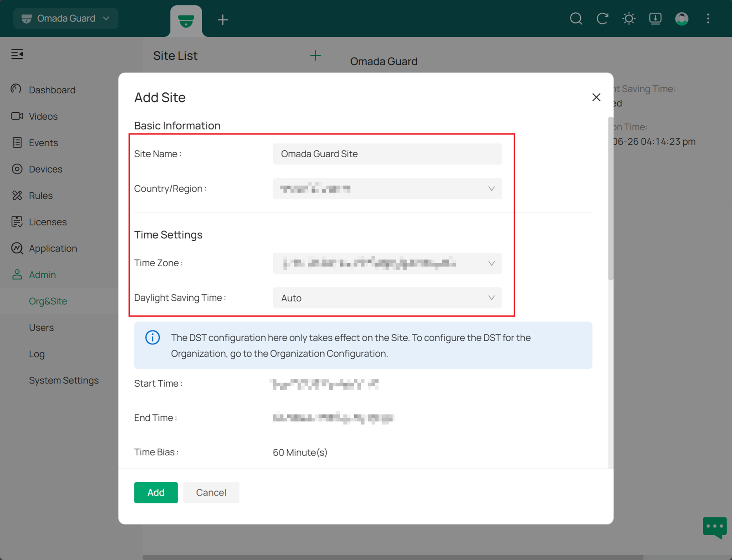Open the user account avatar
The height and width of the screenshot is (560, 732).
(x=682, y=19)
